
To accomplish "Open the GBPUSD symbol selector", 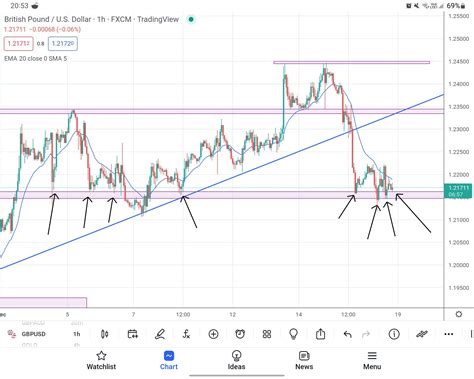I will click(x=33, y=334).
